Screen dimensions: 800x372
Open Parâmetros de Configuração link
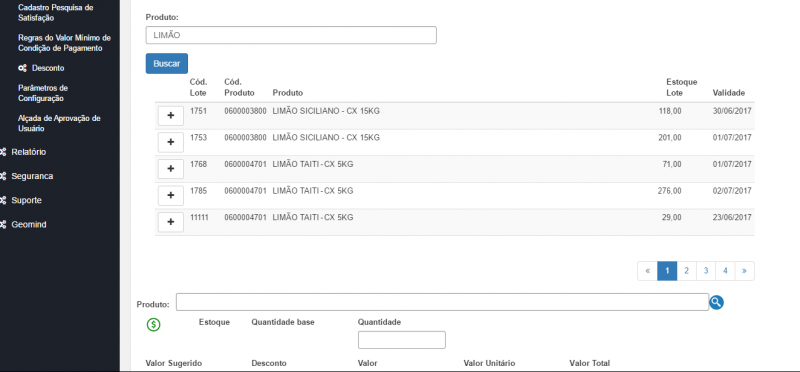(x=43, y=93)
